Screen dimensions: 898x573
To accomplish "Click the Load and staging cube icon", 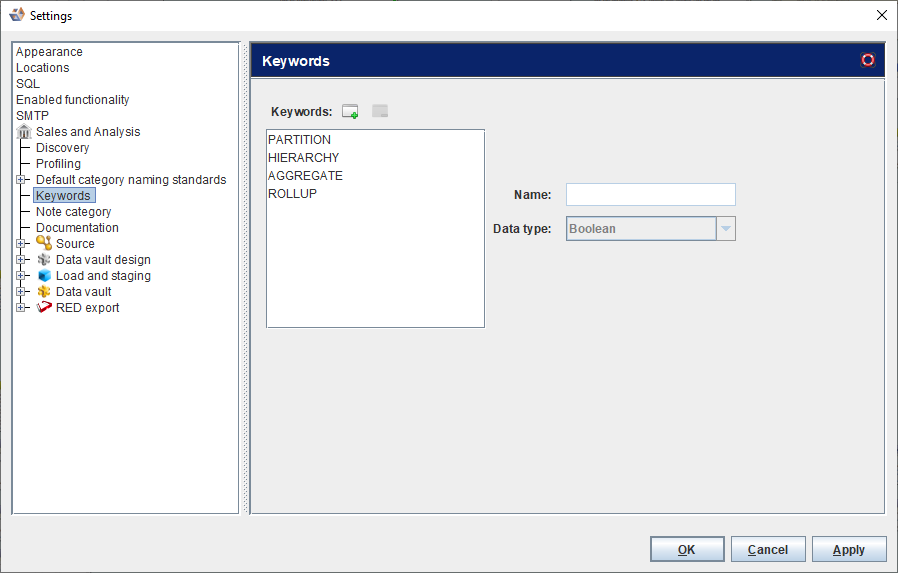I will pos(44,276).
